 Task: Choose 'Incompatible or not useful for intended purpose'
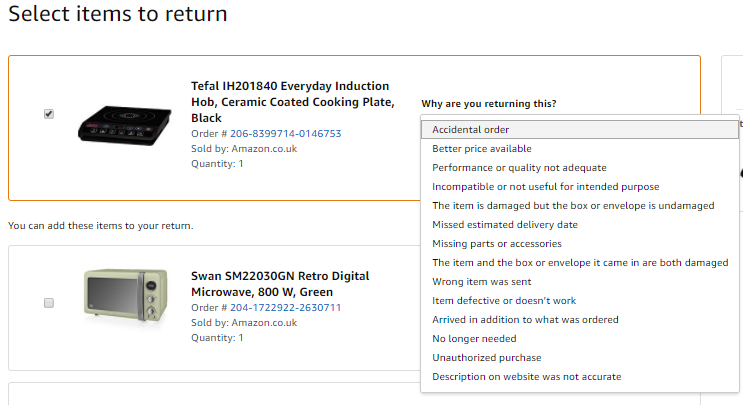tap(580, 187)
